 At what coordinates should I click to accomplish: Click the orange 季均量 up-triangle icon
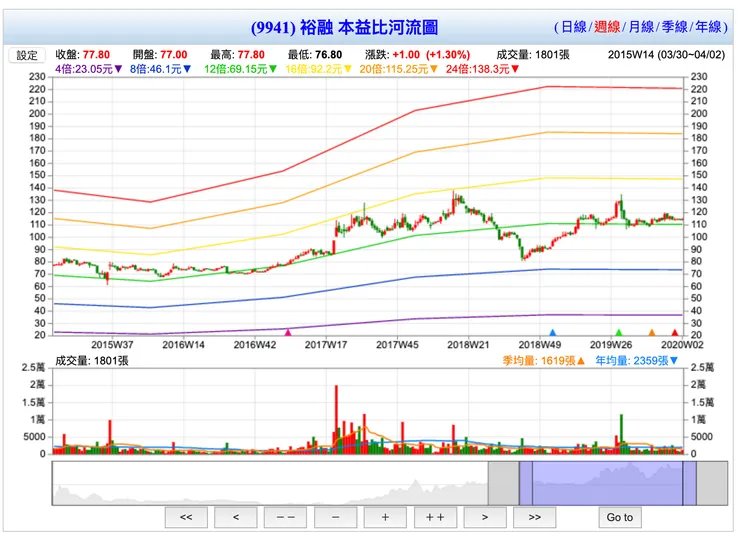point(581,361)
